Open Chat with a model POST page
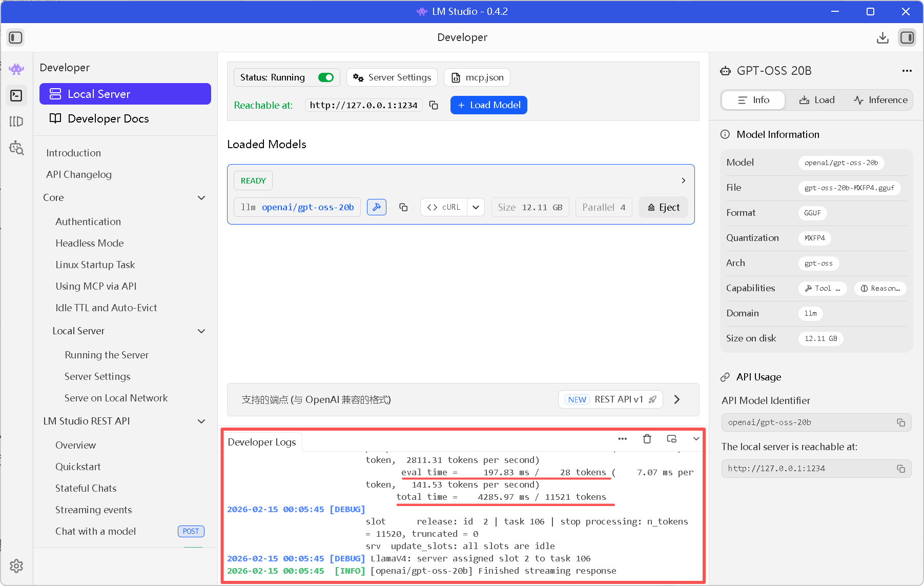 129,531
